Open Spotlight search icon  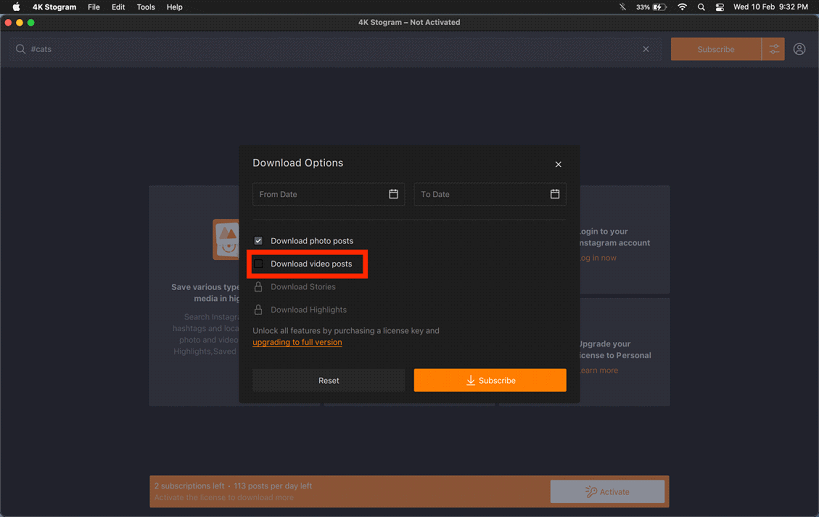click(701, 7)
